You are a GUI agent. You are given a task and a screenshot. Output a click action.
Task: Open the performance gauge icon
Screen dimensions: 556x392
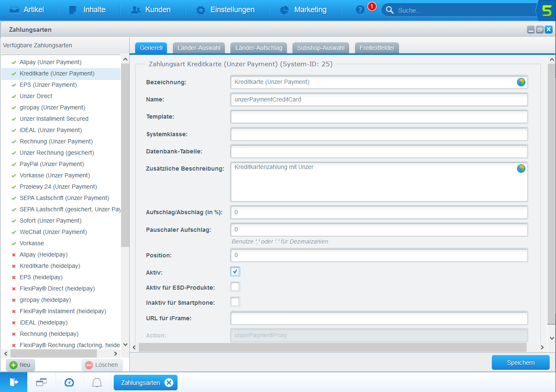69,382
